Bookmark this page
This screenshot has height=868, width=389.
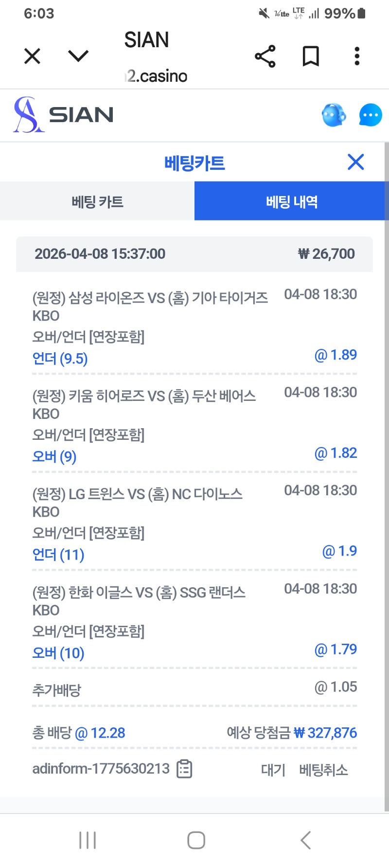coord(311,56)
